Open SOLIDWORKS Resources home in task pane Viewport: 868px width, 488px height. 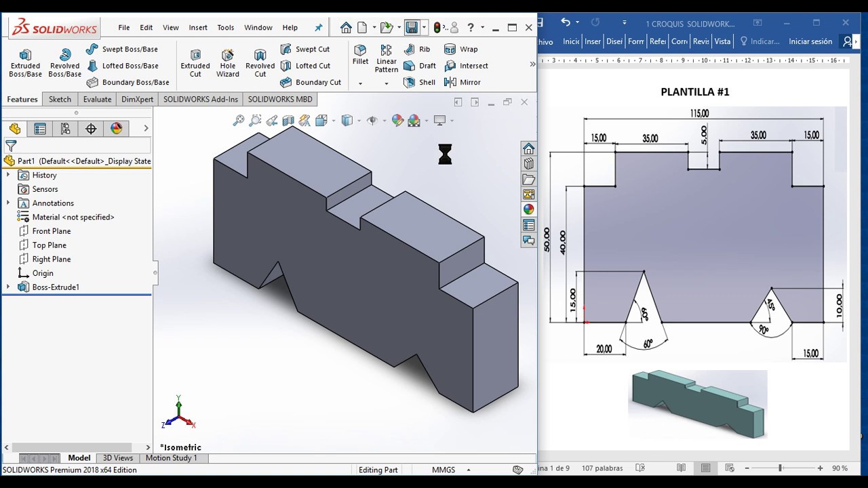click(529, 148)
